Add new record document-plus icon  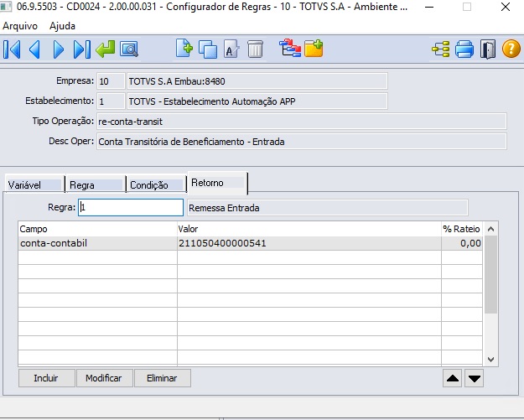[184, 49]
